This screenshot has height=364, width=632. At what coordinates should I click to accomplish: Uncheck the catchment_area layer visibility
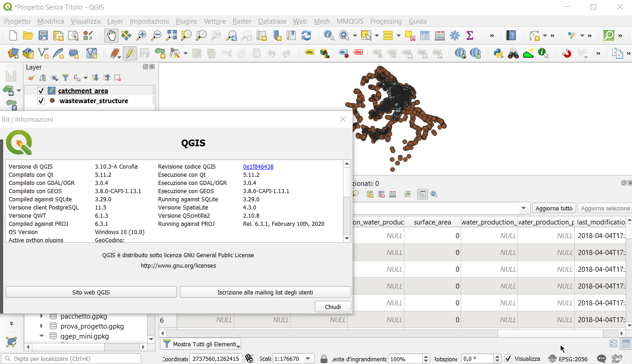coord(41,90)
